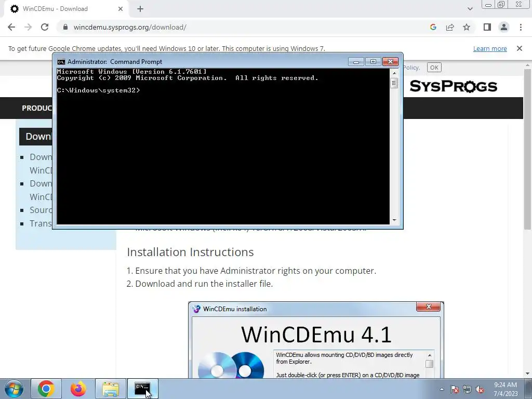Open Windows Explorer from the taskbar
This screenshot has height=399, width=532.
tap(111, 389)
